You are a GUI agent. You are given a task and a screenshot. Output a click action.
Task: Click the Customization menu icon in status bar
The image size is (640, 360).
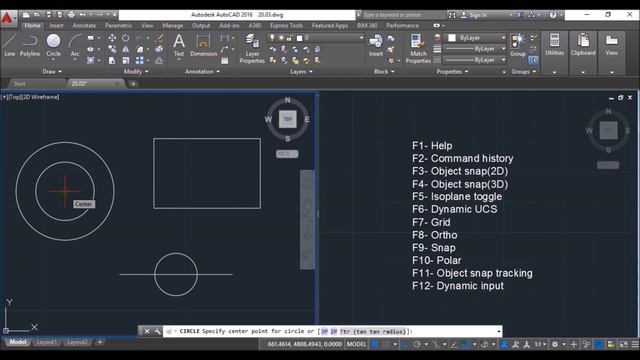tap(635, 344)
